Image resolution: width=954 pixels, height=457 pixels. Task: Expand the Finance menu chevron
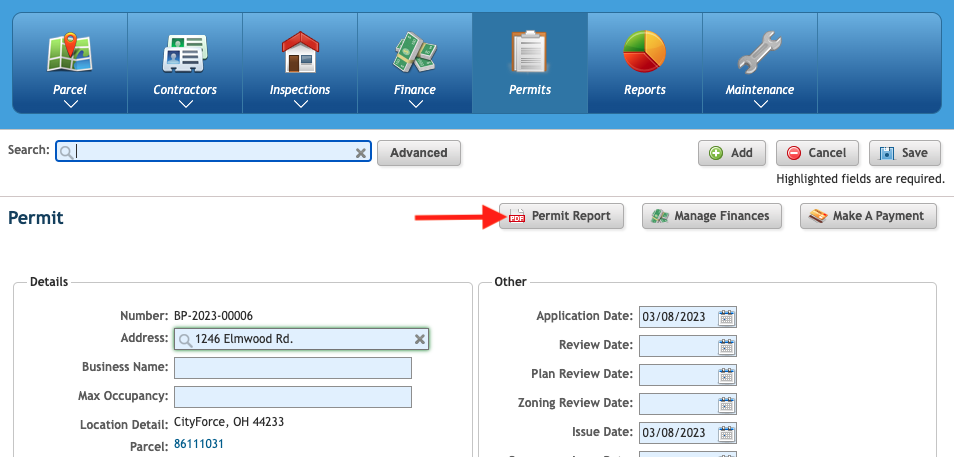click(x=416, y=104)
